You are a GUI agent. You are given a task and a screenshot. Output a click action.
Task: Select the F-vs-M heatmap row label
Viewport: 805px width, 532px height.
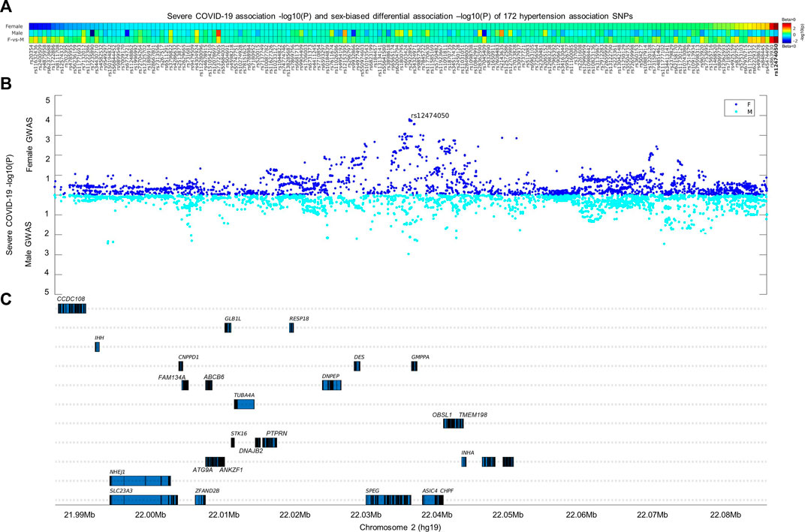pos(15,40)
